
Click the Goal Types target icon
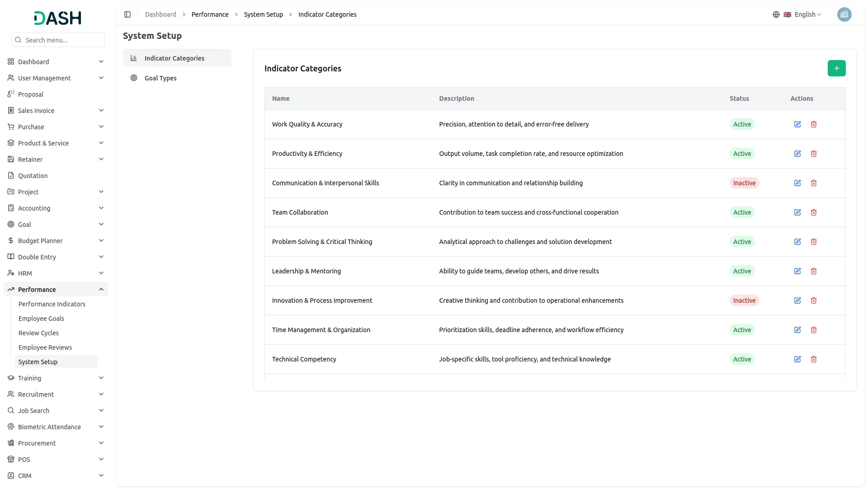click(133, 78)
